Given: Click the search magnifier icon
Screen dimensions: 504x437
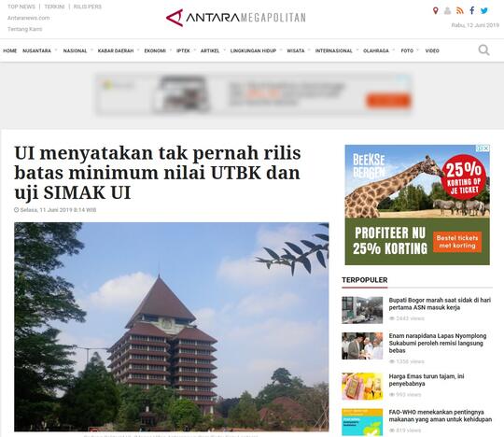Looking at the screenshot, I should (483, 50).
